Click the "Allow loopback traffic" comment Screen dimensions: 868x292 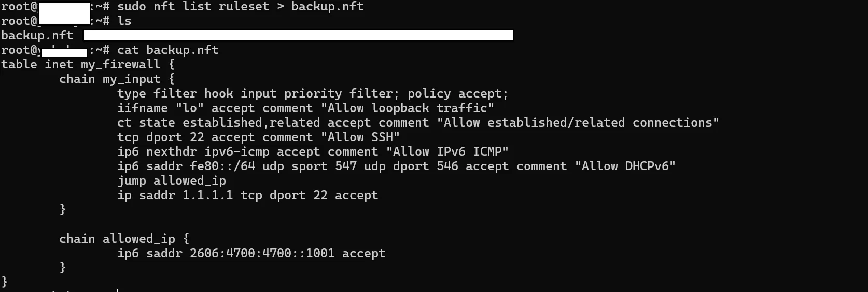click(x=407, y=108)
